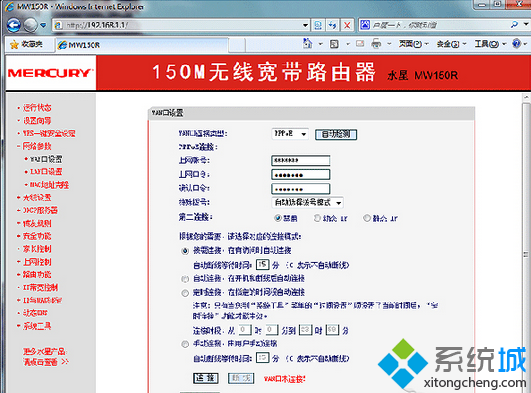The image size is (531, 393).
Task: Expand 系统工具 in the sidebar
Action: point(37,326)
